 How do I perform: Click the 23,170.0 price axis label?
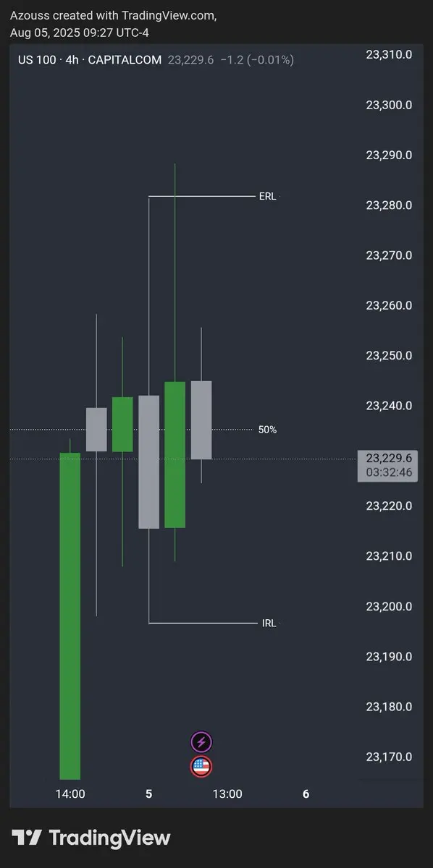[x=390, y=757]
